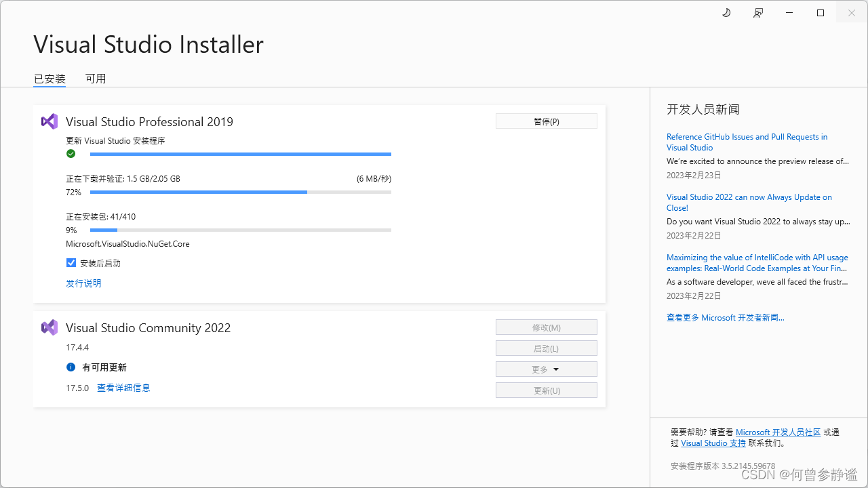
Task: Click the (6 MB/秒) download speed
Action: click(x=374, y=179)
